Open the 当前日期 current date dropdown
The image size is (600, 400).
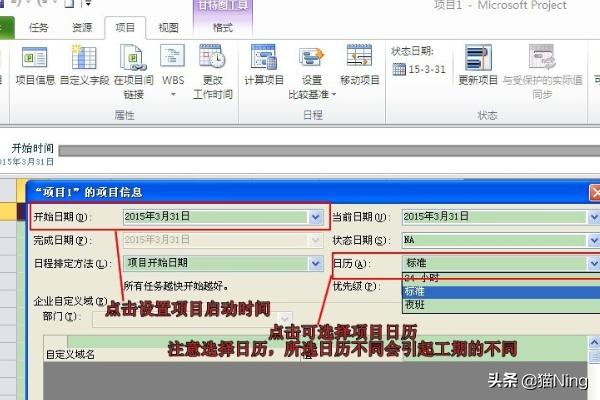coord(594,216)
